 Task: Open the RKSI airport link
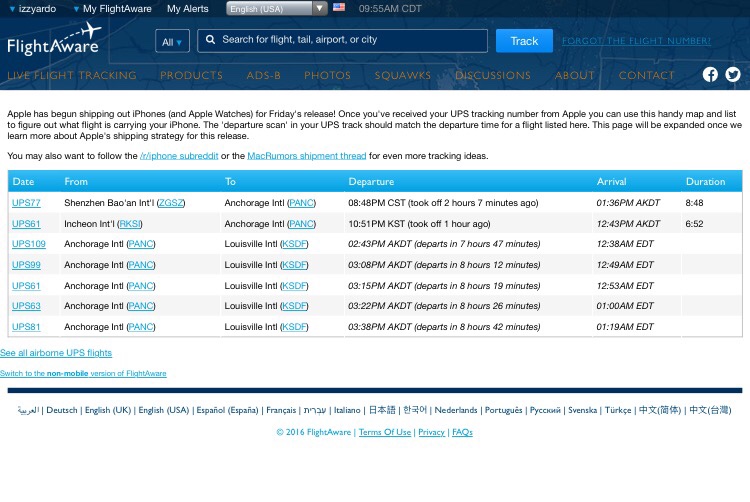click(x=130, y=224)
